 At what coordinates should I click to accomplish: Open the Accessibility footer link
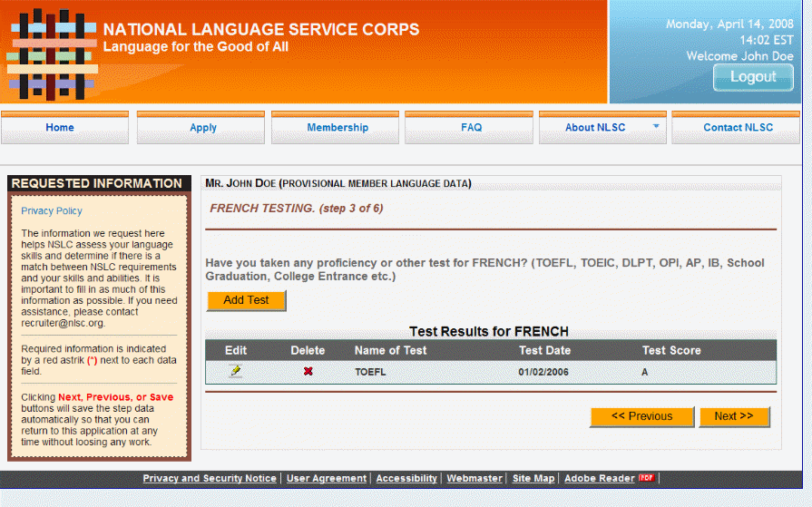[406, 478]
